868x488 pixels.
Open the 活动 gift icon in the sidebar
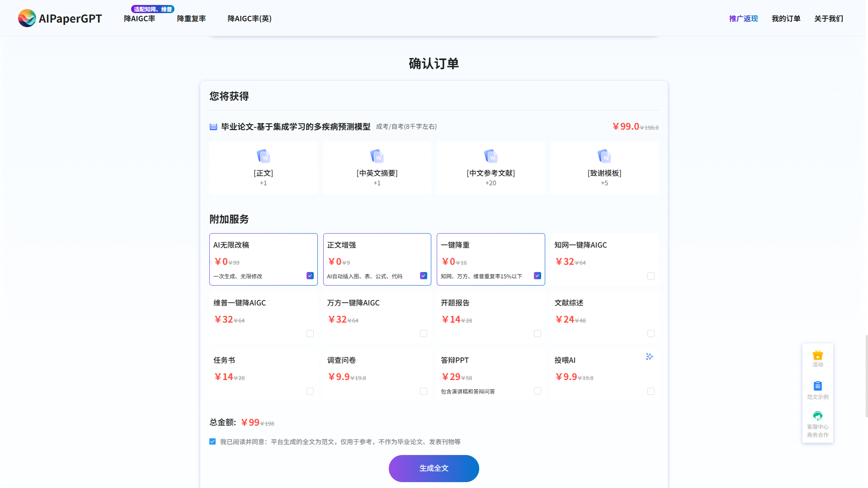817,356
